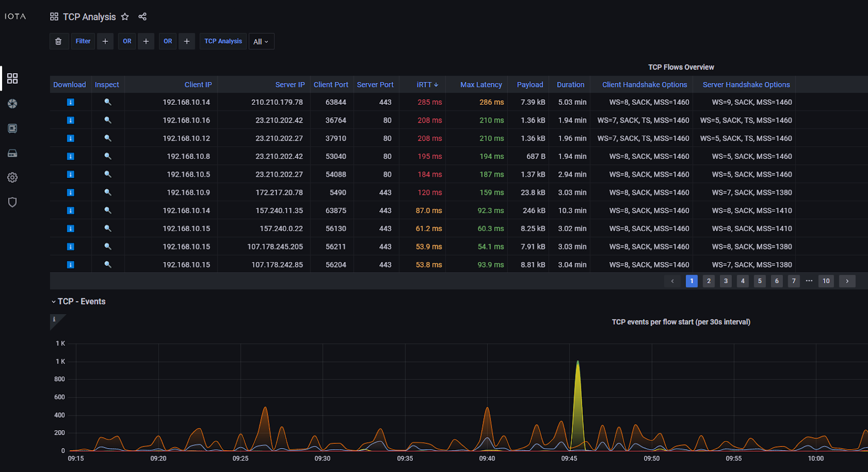The width and height of the screenshot is (868, 472).
Task: Inspect the flow from client 192.168.10.9
Action: click(107, 193)
